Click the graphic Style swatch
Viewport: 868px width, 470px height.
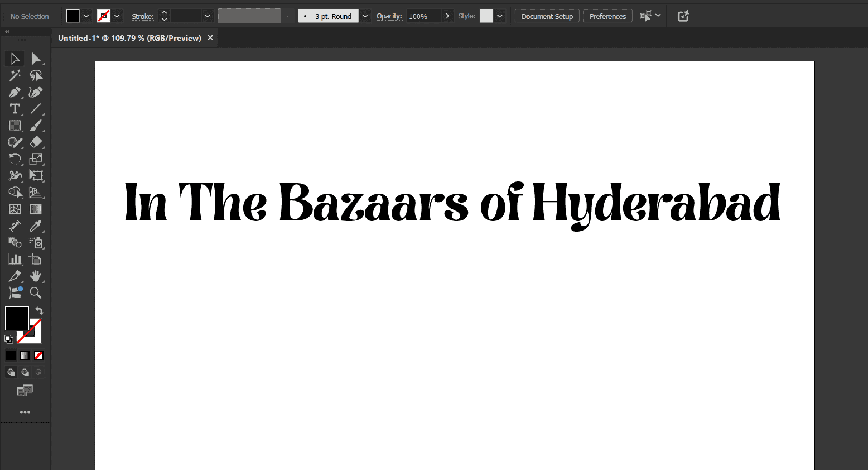pyautogui.click(x=486, y=16)
